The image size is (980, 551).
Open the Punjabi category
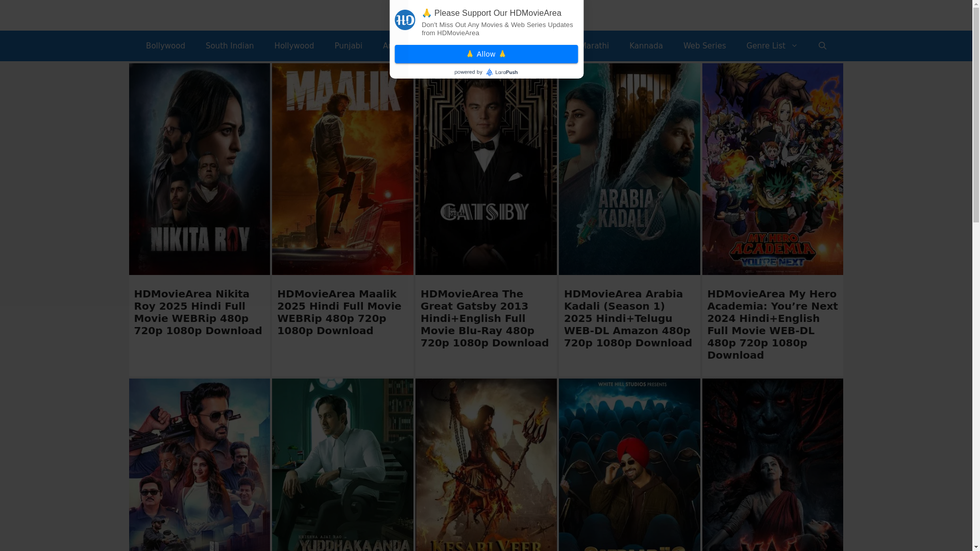[x=348, y=46]
